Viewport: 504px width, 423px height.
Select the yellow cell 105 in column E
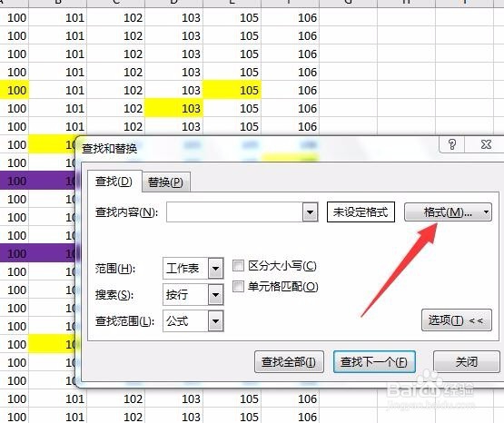232,90
